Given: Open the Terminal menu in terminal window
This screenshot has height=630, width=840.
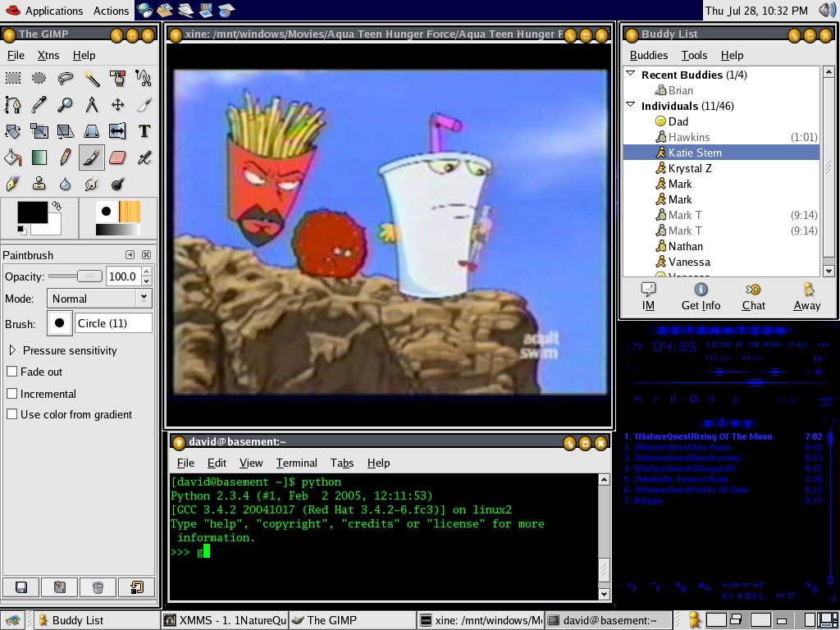Looking at the screenshot, I should pyautogui.click(x=297, y=463).
